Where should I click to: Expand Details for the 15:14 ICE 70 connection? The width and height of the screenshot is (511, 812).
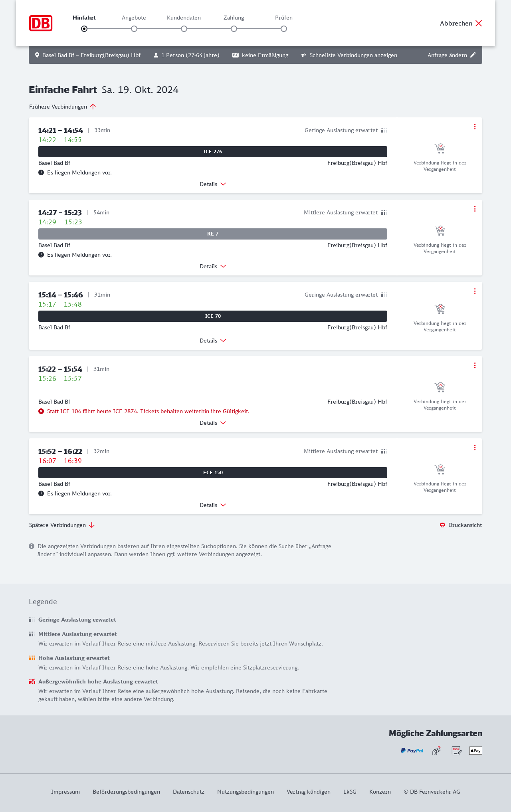[x=213, y=341]
